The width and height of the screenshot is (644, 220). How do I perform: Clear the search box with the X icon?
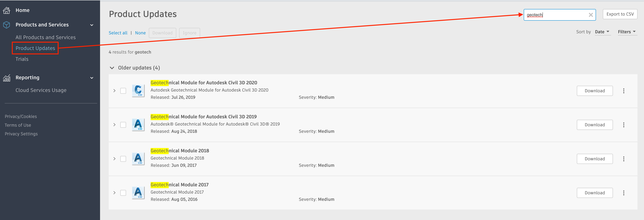click(x=591, y=15)
